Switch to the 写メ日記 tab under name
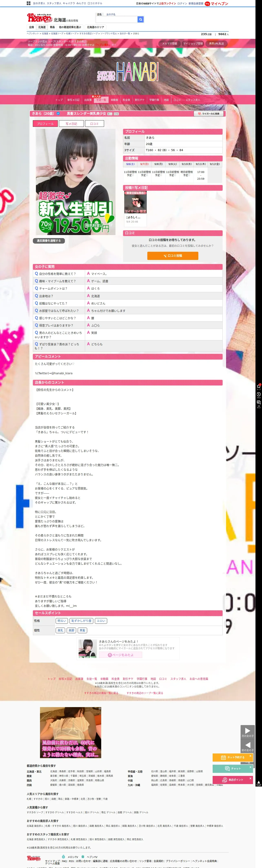This screenshot has height=868, width=262. [71, 124]
